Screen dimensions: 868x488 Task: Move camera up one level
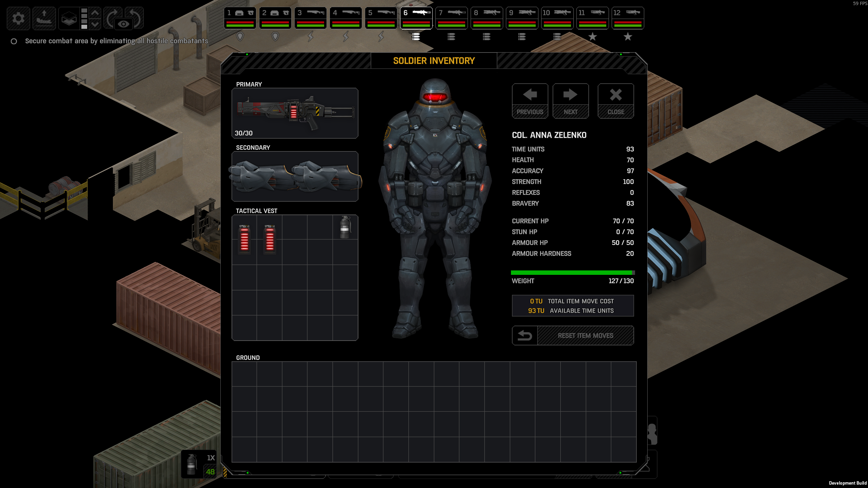(x=95, y=13)
